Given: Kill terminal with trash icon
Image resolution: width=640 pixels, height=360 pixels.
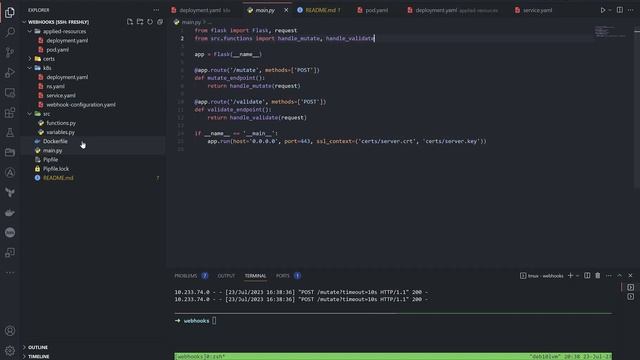Looking at the screenshot, I should pos(598,276).
